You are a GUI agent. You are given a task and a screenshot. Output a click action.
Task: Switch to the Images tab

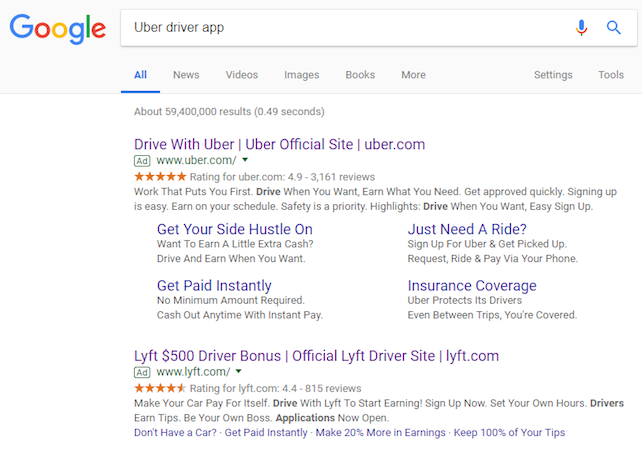point(301,75)
